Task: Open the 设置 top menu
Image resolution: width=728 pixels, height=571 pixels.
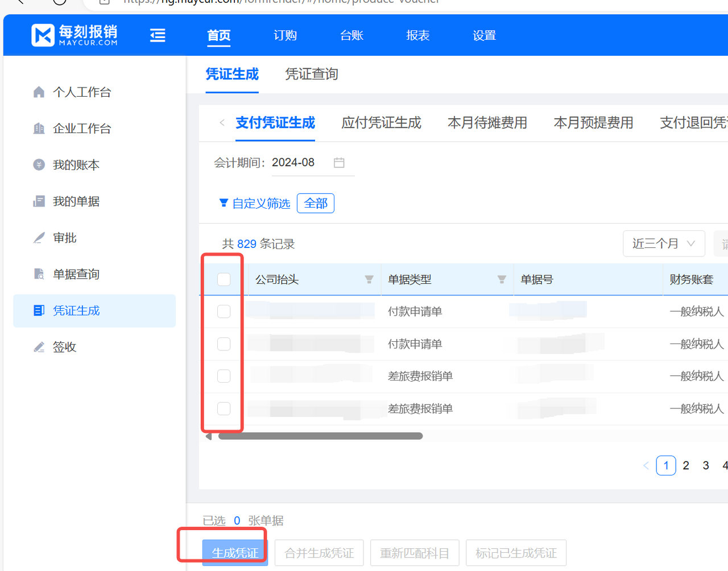Action: pos(484,35)
